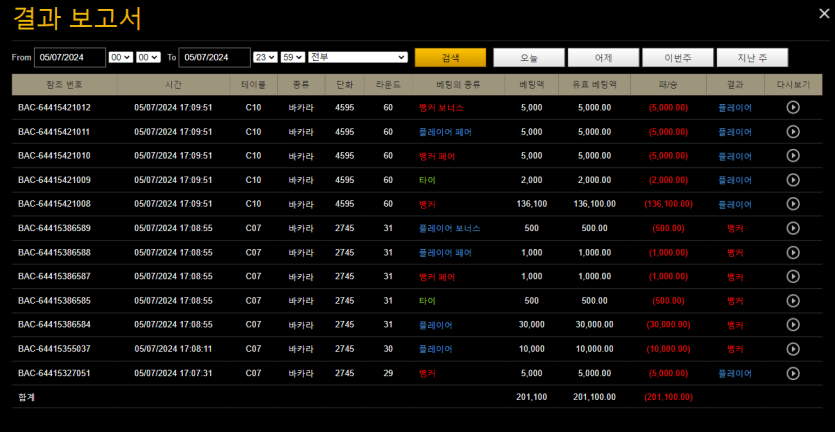Replay bet BAC-64415355037

(793, 349)
